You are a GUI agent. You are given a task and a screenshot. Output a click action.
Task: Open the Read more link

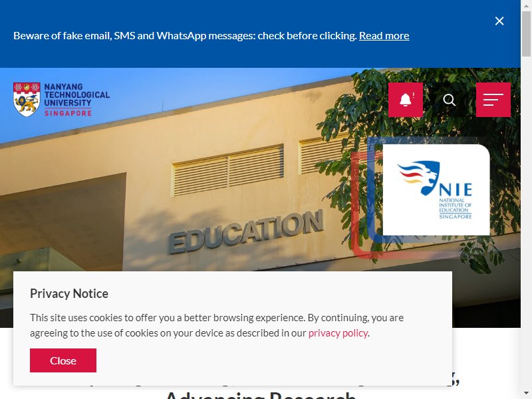pos(384,36)
